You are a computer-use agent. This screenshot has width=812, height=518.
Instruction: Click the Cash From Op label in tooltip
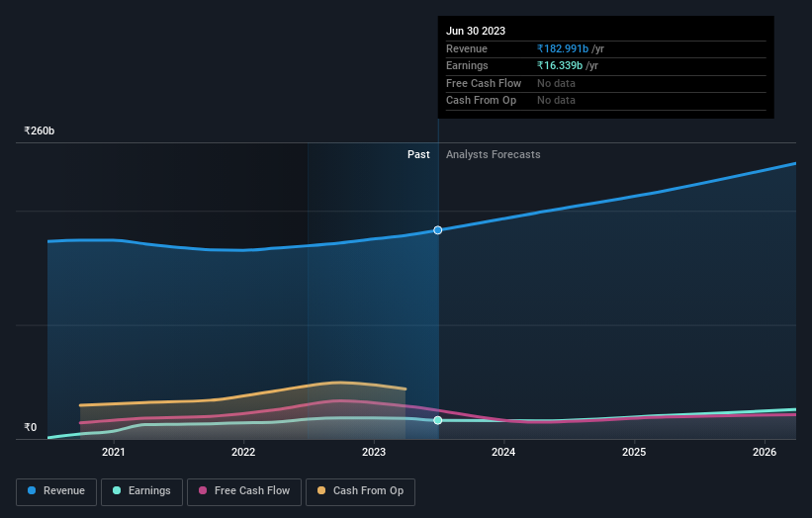481,101
